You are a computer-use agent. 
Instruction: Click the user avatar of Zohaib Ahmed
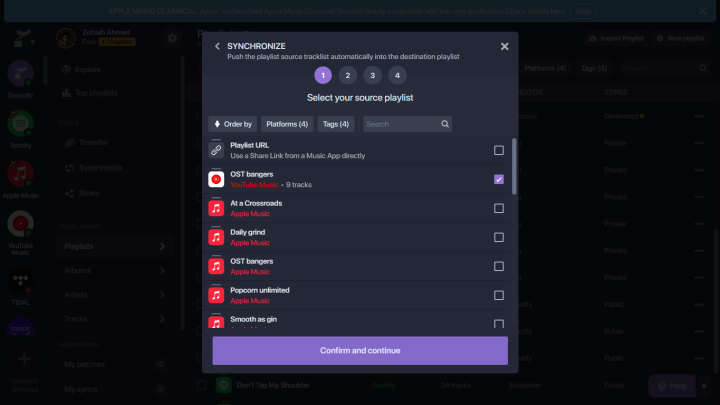[66, 38]
